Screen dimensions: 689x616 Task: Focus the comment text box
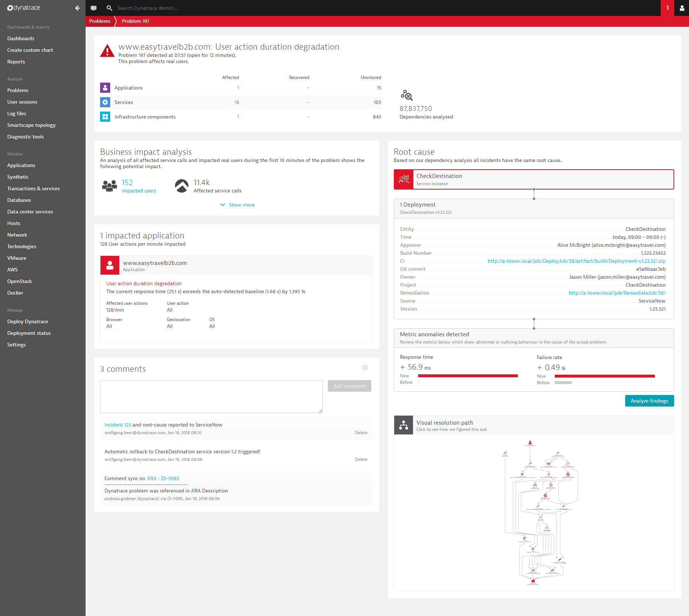(211, 396)
